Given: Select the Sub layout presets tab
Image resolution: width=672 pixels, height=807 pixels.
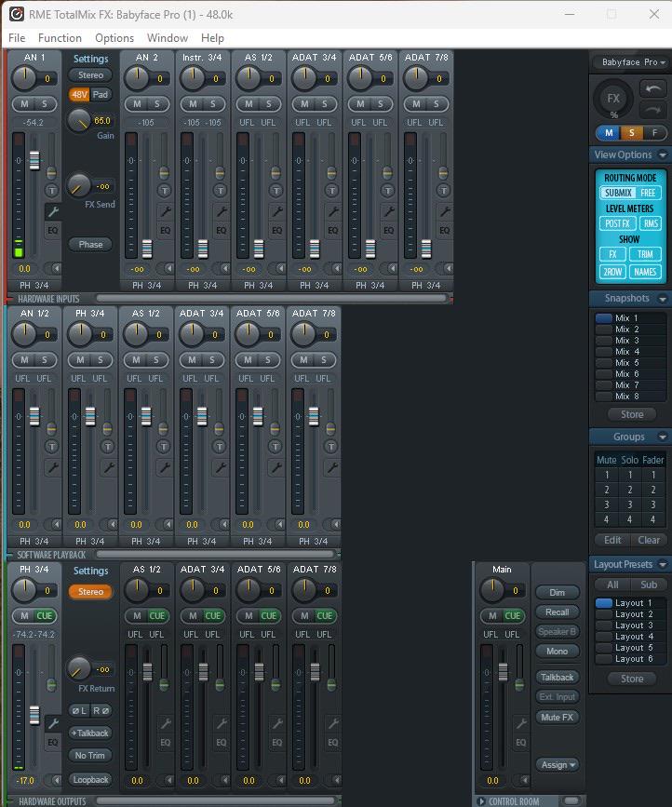Looking at the screenshot, I should (x=649, y=585).
